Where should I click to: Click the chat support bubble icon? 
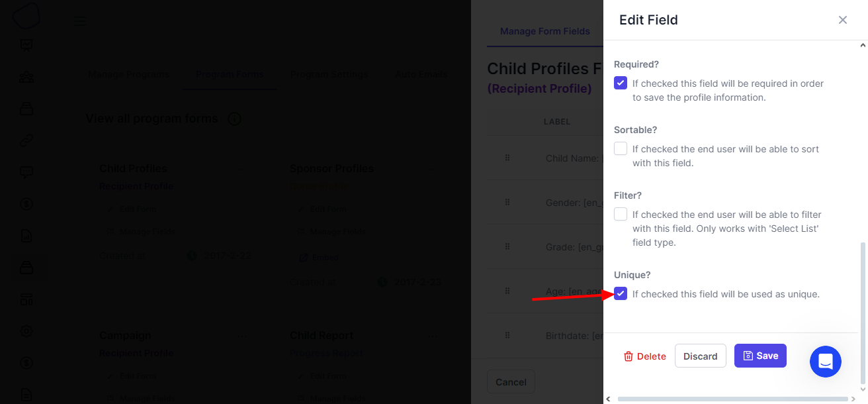pos(826,362)
